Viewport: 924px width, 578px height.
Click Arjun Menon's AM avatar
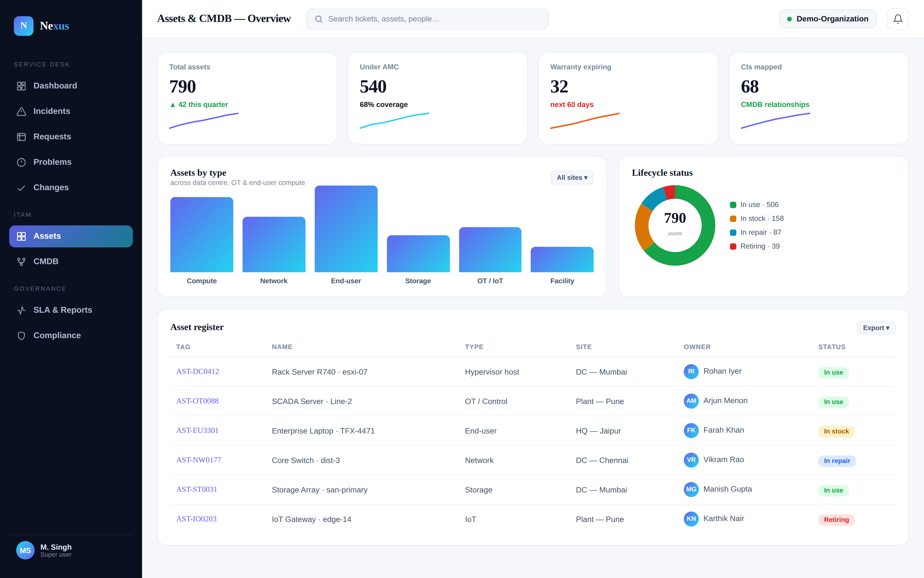point(691,401)
